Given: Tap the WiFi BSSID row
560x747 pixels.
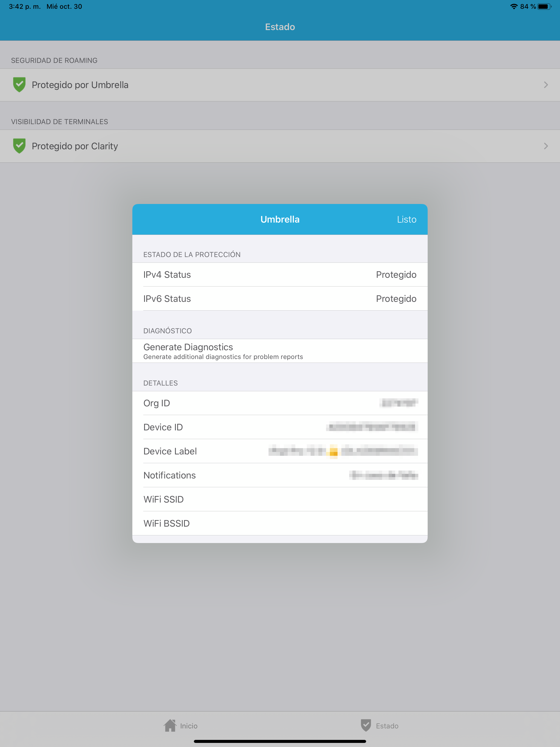Looking at the screenshot, I should [280, 523].
